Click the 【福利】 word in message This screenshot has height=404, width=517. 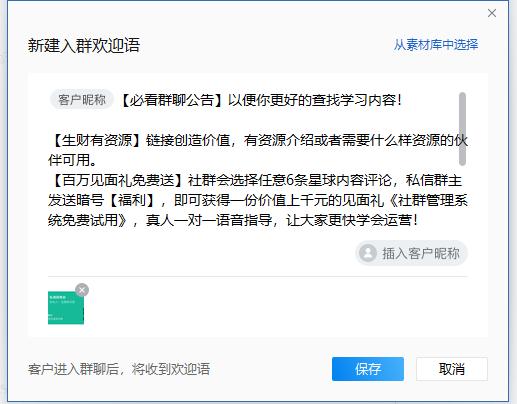click(x=132, y=200)
